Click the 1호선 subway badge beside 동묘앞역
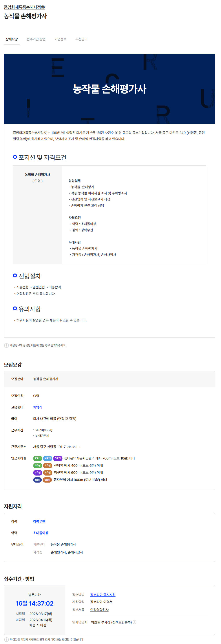 [x=38, y=479]
